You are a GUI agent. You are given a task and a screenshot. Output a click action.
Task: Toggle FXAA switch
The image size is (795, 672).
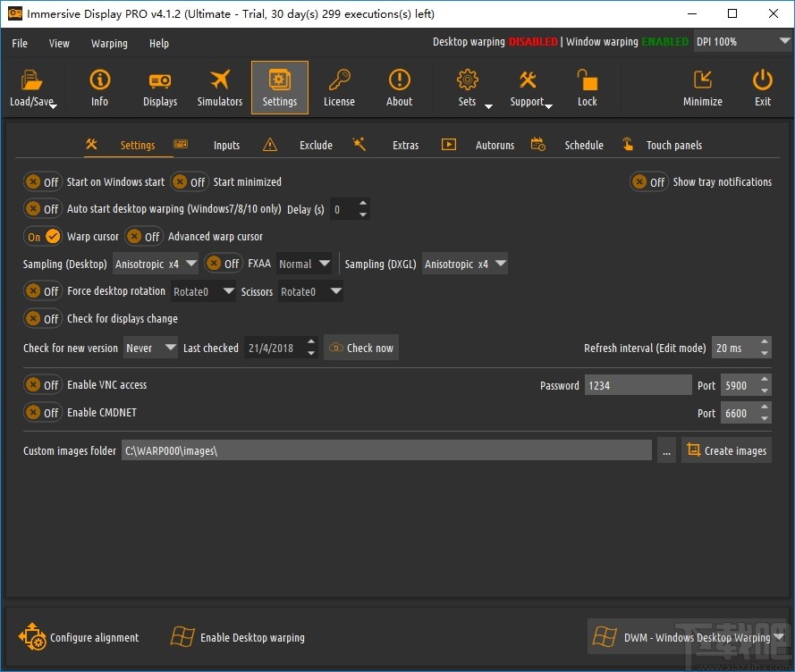[223, 264]
